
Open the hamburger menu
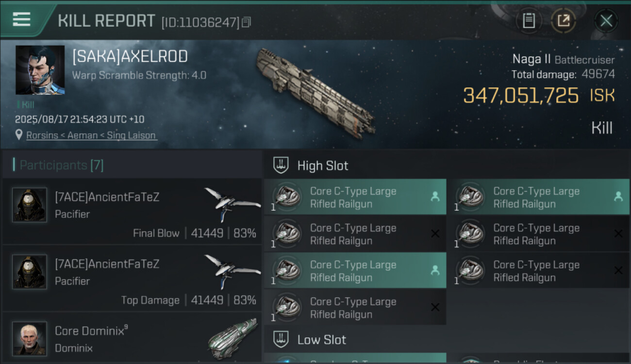22,19
